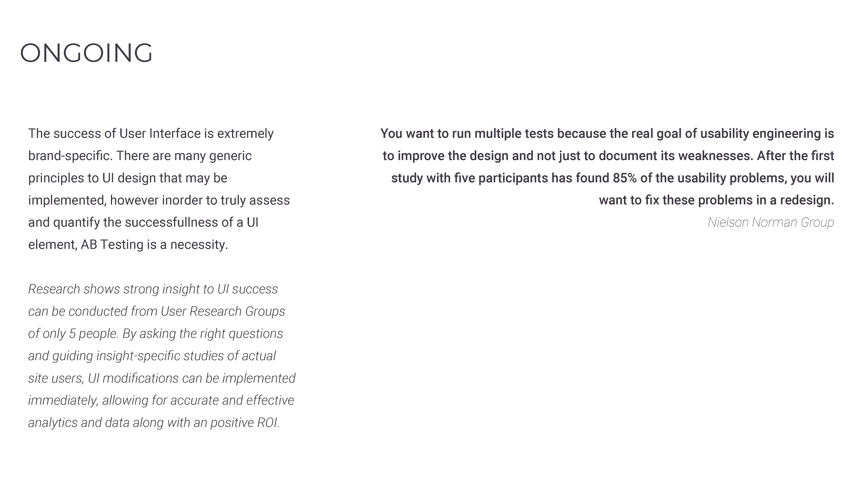Screen dimensions: 868x488
Task: Click the line "element, AB Testing is a necessity."
Action: click(128, 245)
